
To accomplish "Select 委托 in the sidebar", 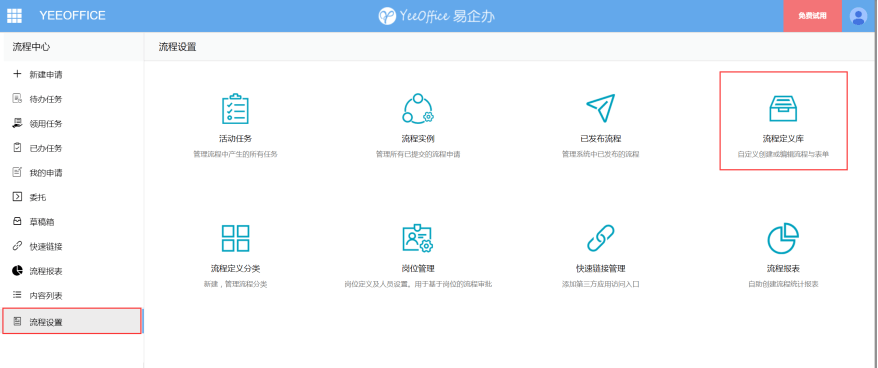I will click(38, 198).
